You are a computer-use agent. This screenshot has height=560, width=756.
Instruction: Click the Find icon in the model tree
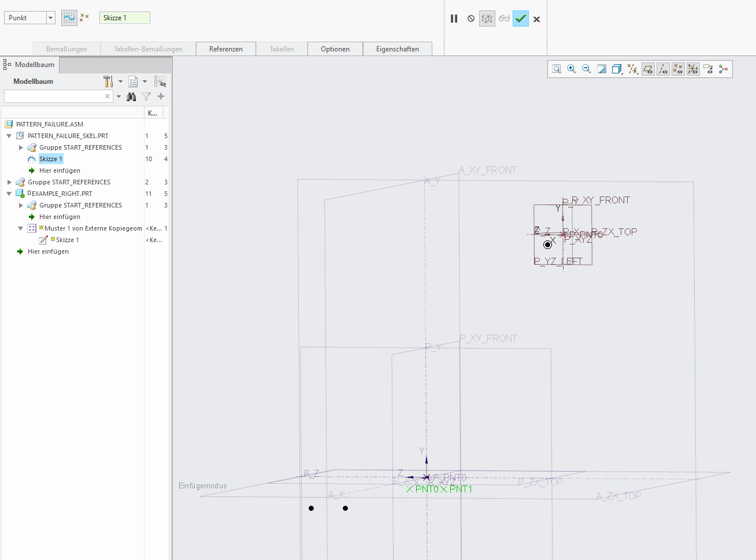click(x=131, y=97)
